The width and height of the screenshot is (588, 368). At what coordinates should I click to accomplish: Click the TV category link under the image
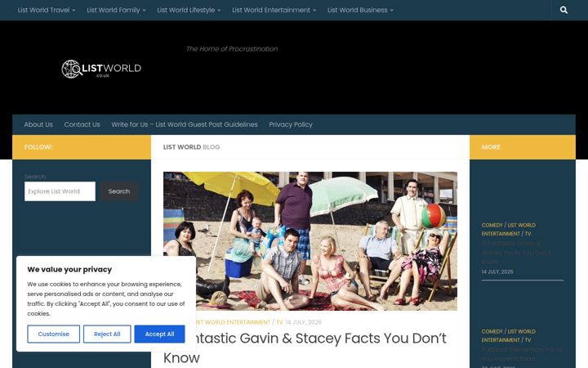coord(279,322)
